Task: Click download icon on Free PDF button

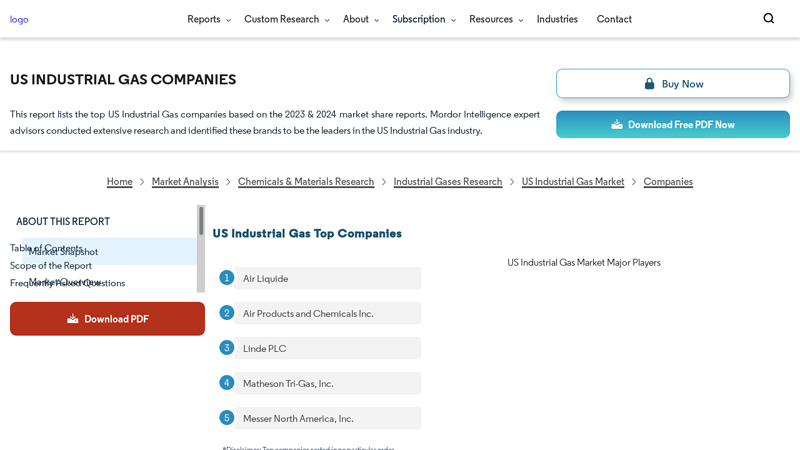Action: pyautogui.click(x=617, y=124)
